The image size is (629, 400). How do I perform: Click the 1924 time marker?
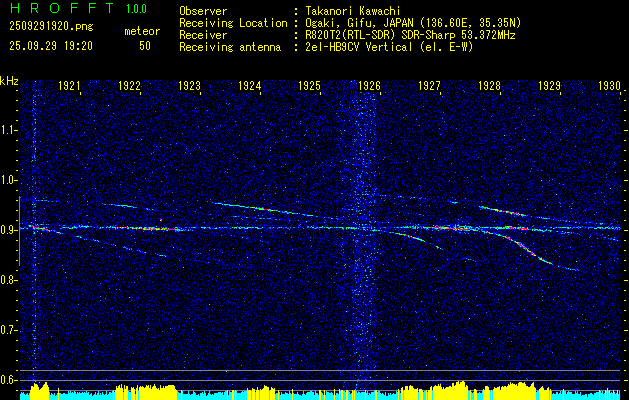pyautogui.click(x=250, y=86)
